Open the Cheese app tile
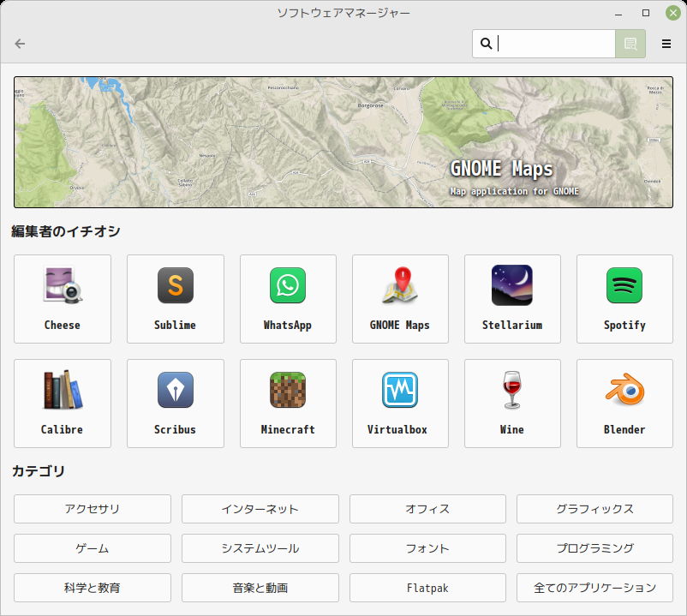687x616 pixels. click(x=63, y=299)
